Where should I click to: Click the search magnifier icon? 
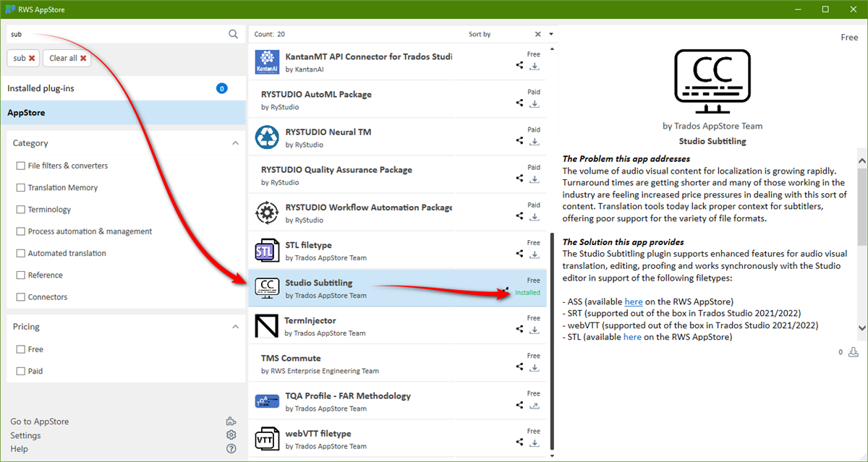pos(233,34)
